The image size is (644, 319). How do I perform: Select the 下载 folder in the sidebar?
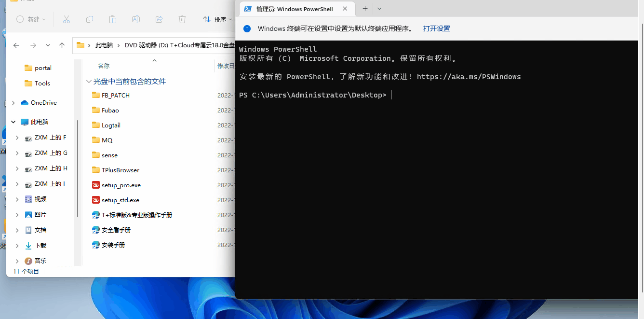[x=40, y=245]
